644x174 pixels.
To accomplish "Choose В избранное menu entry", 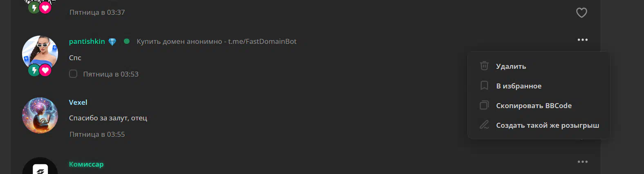I will point(539,86).
